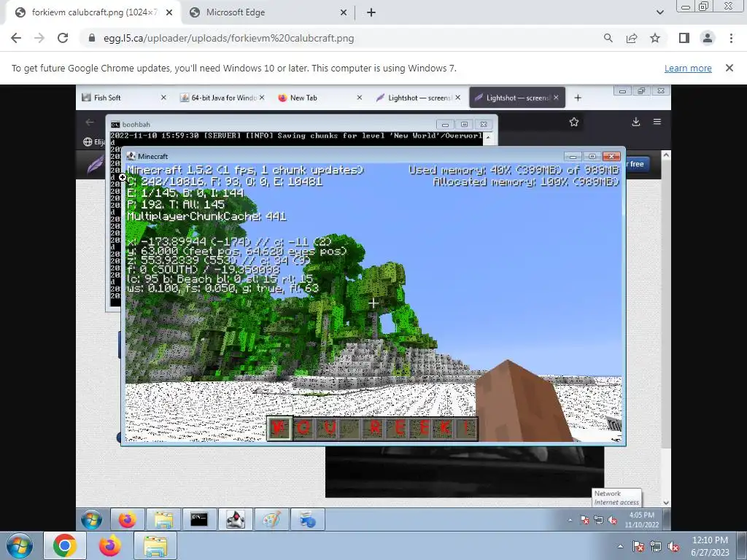Open the pictured Firefox hamburger menu
This screenshot has width=747, height=560.
click(x=657, y=122)
